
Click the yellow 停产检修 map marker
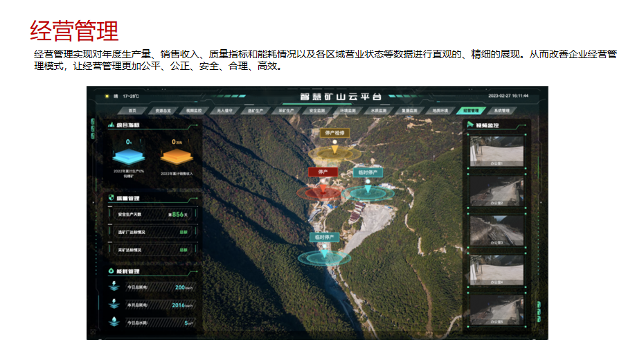[x=334, y=132]
